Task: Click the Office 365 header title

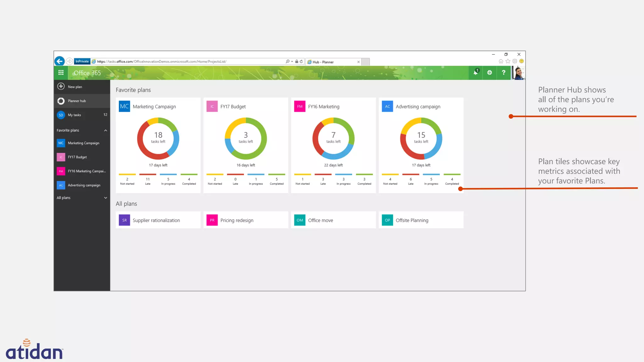Action: tap(87, 73)
